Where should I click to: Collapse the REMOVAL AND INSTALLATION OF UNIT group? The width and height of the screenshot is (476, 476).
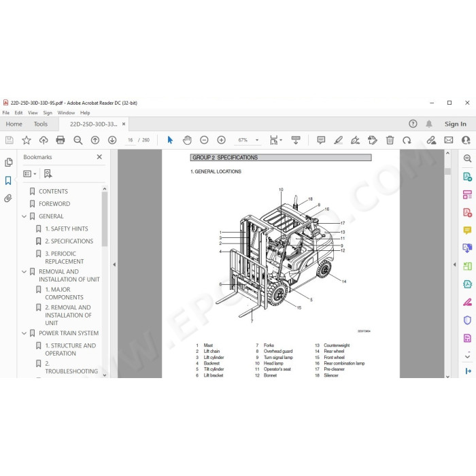pos(24,272)
